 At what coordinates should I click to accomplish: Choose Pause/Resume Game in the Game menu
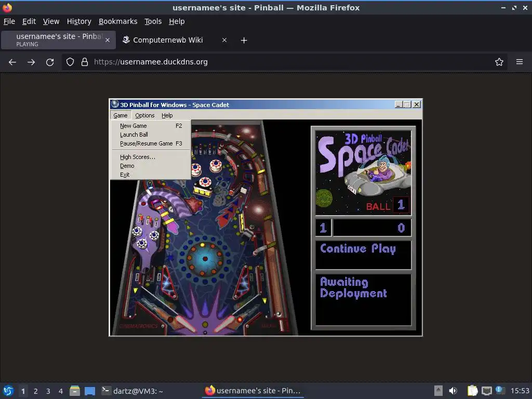[x=151, y=143]
